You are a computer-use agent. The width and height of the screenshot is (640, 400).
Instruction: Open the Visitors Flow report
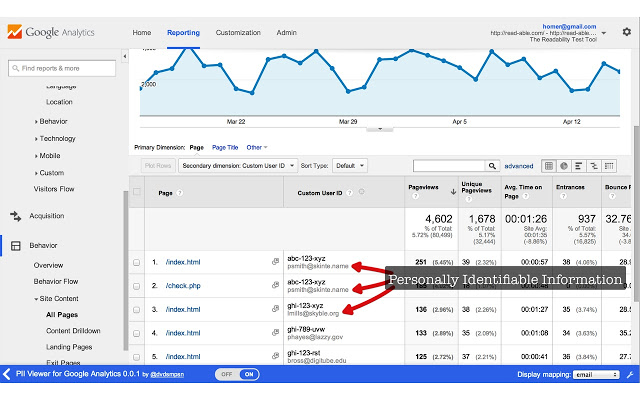(54, 189)
